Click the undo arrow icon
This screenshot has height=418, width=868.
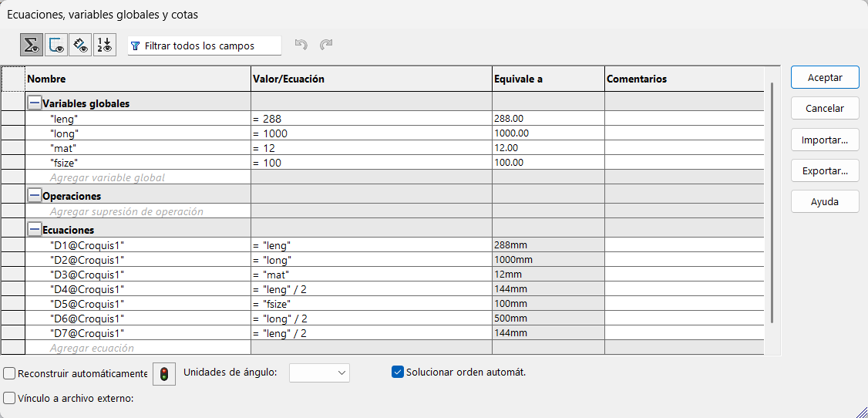tap(301, 46)
